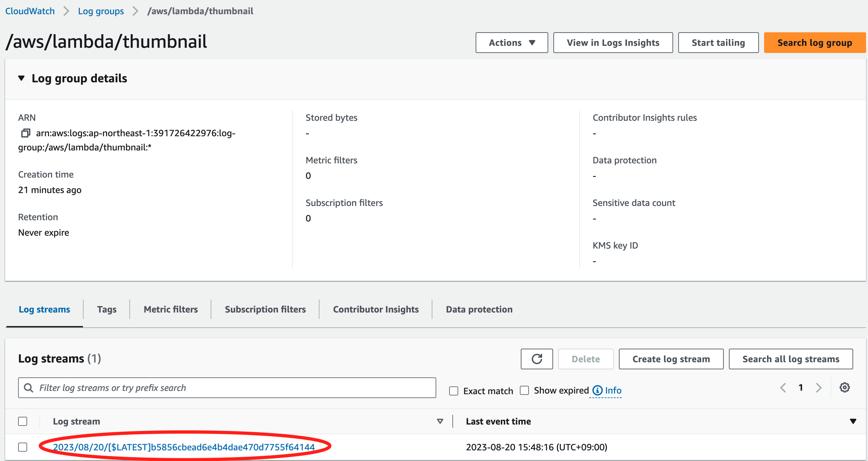Click the search magnifier in filter box
This screenshot has width=868, height=461.
[x=29, y=388]
